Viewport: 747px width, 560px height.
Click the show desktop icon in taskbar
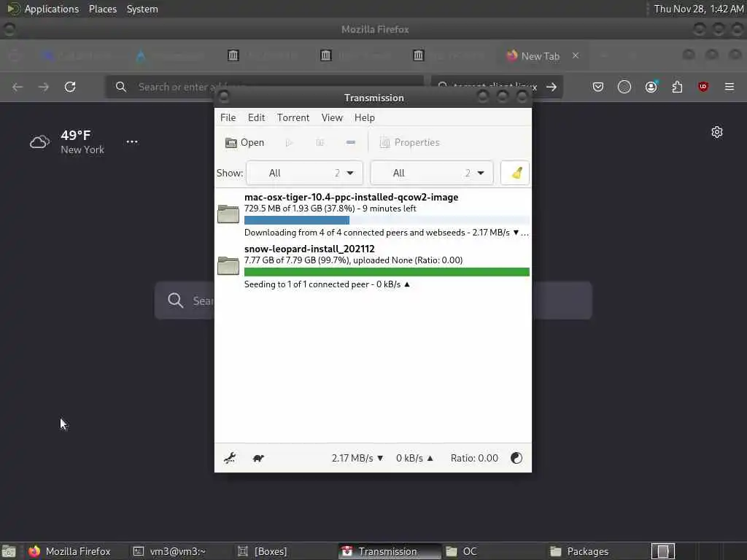(9, 551)
